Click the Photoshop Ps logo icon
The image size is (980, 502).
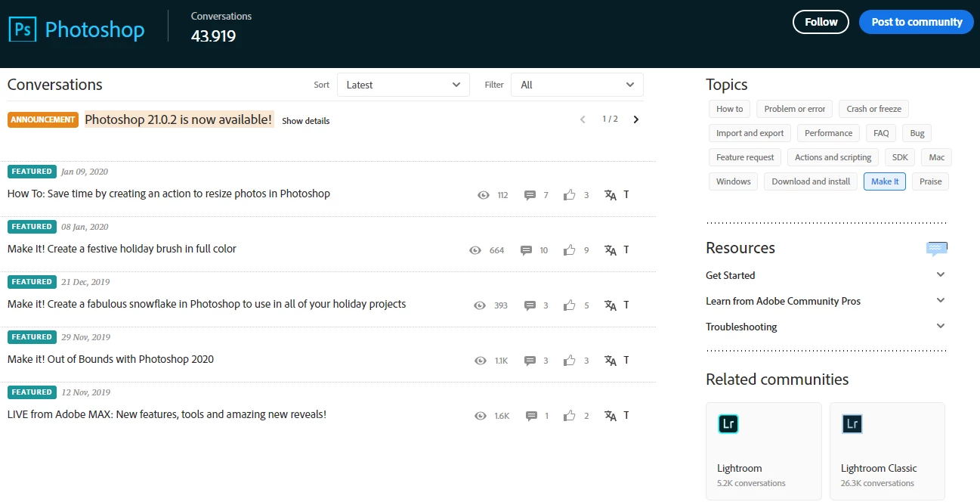tap(23, 29)
